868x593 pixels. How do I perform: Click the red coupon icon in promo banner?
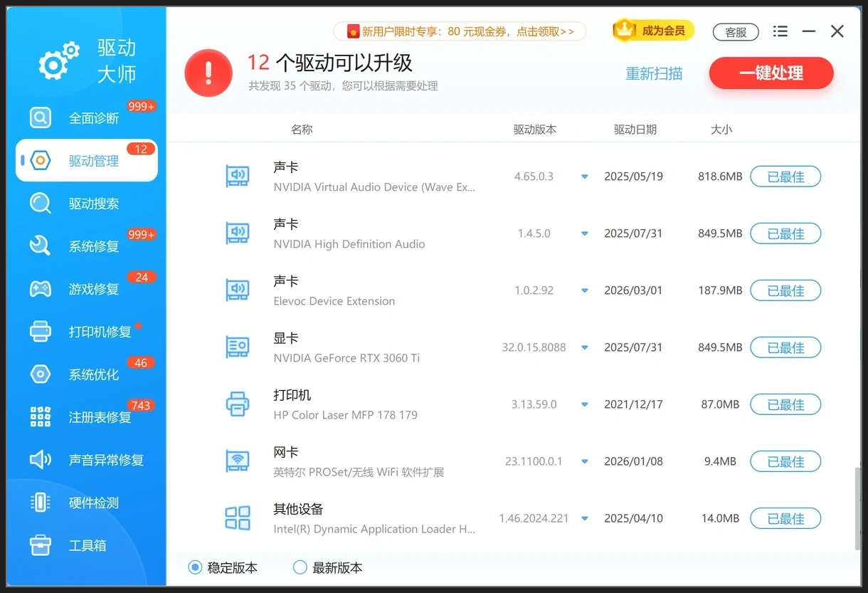click(353, 31)
